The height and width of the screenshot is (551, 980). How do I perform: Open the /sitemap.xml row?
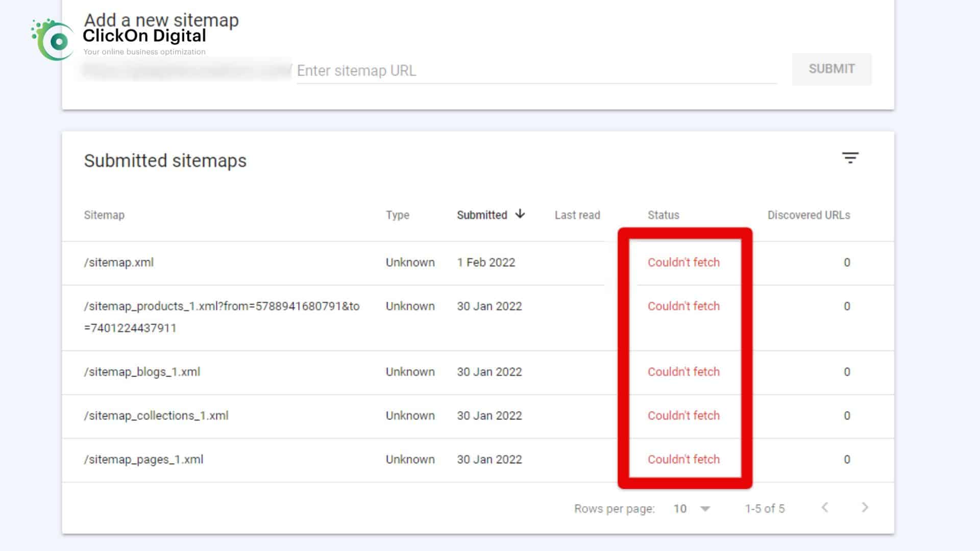pyautogui.click(x=478, y=263)
